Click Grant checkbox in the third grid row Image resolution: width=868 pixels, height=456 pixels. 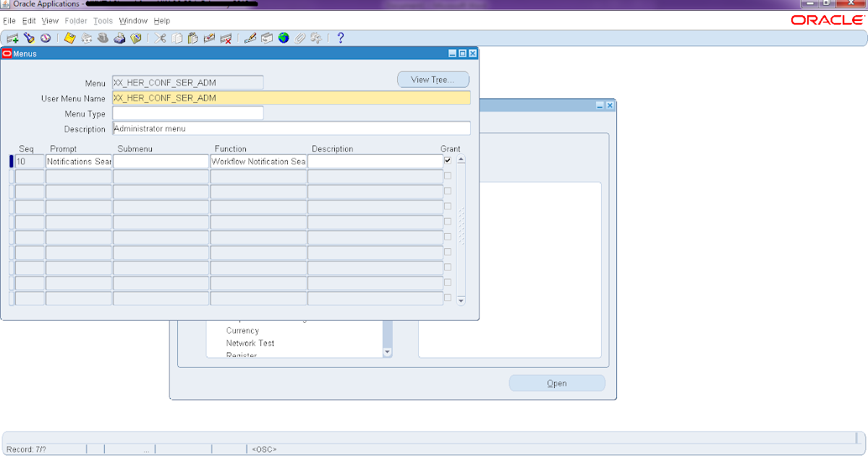coord(448,191)
